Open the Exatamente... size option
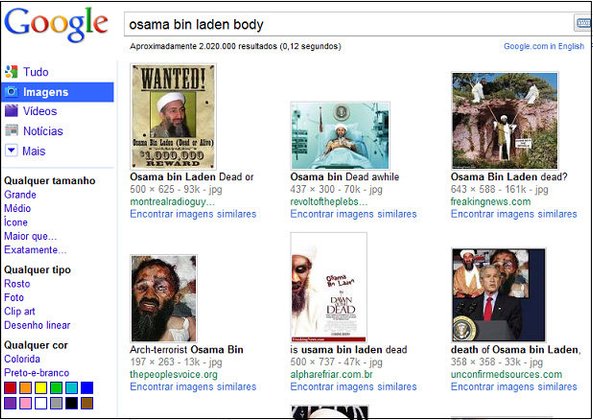The height and width of the screenshot is (420, 593). [x=35, y=250]
